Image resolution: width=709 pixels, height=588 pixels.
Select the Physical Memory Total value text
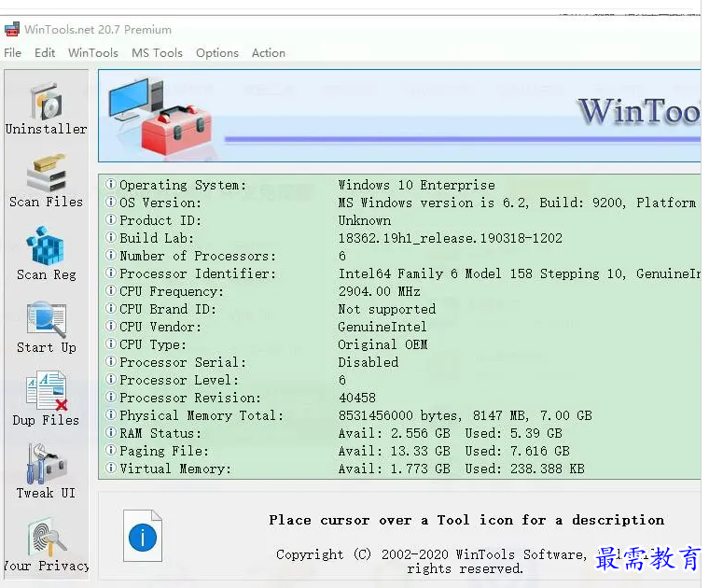466,415
